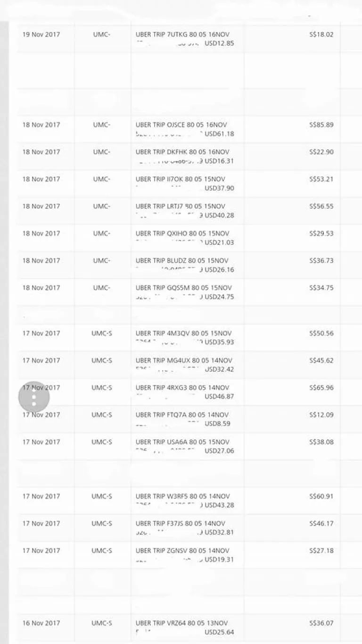Select the UBER TRIP 7UTKG transaction
Screen dimensions: 362x644
pos(182,34)
